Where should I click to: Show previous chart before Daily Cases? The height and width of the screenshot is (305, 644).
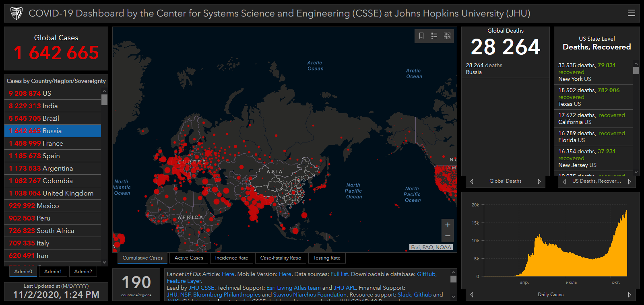click(472, 295)
